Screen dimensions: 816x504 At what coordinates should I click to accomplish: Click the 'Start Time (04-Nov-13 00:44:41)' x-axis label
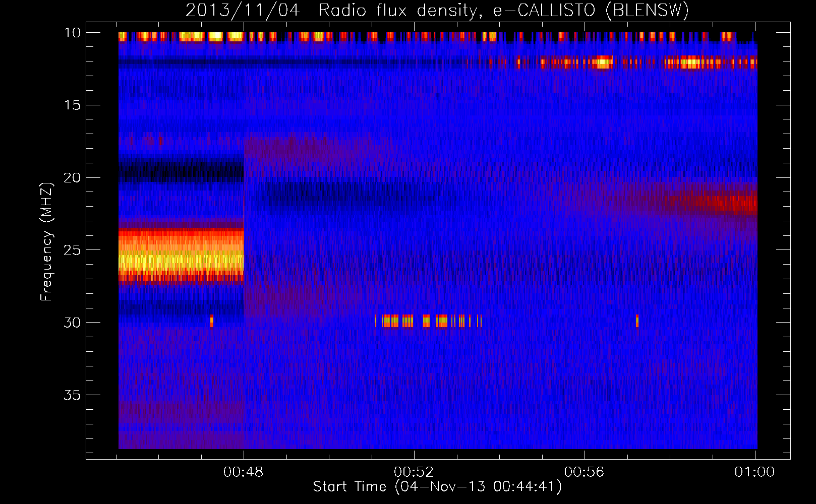coord(437,487)
